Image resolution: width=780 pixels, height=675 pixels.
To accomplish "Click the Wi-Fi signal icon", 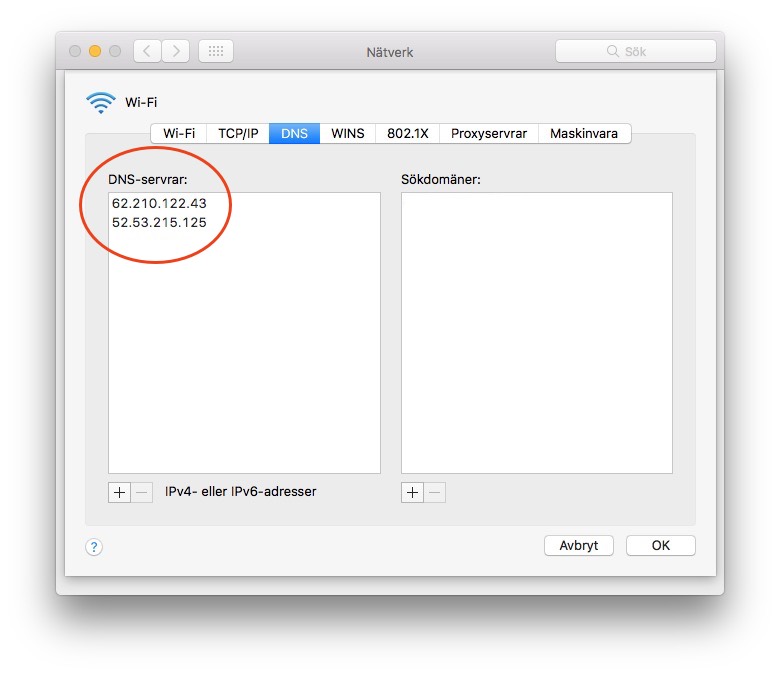I will pos(101,102).
